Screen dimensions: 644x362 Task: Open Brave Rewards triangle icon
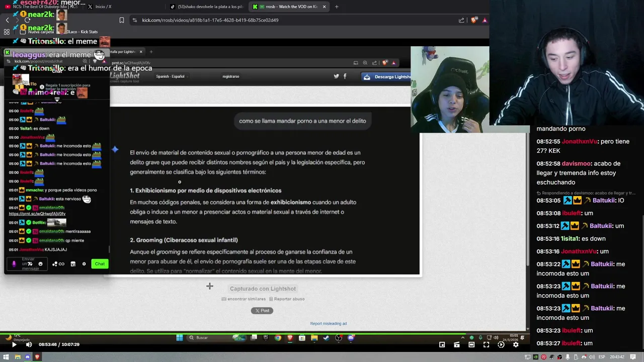pyautogui.click(x=485, y=20)
